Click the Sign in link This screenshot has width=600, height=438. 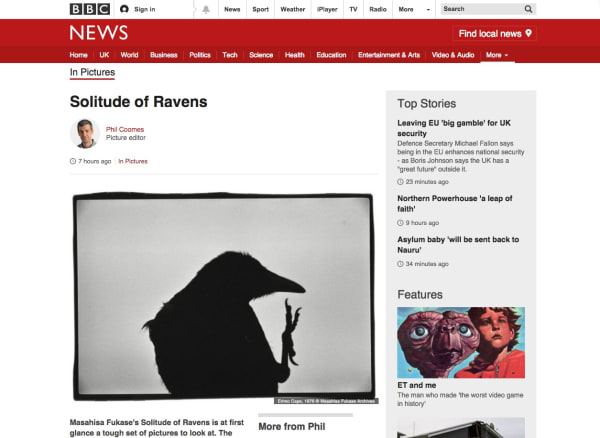pyautogui.click(x=145, y=9)
